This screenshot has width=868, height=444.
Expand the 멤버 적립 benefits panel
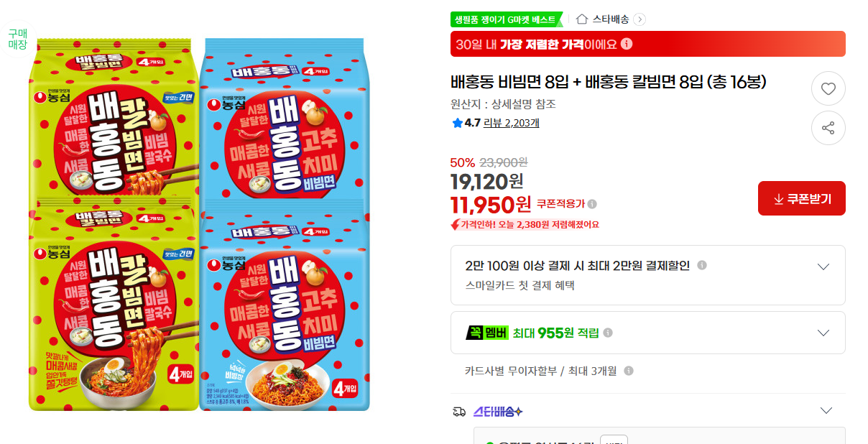tap(823, 333)
